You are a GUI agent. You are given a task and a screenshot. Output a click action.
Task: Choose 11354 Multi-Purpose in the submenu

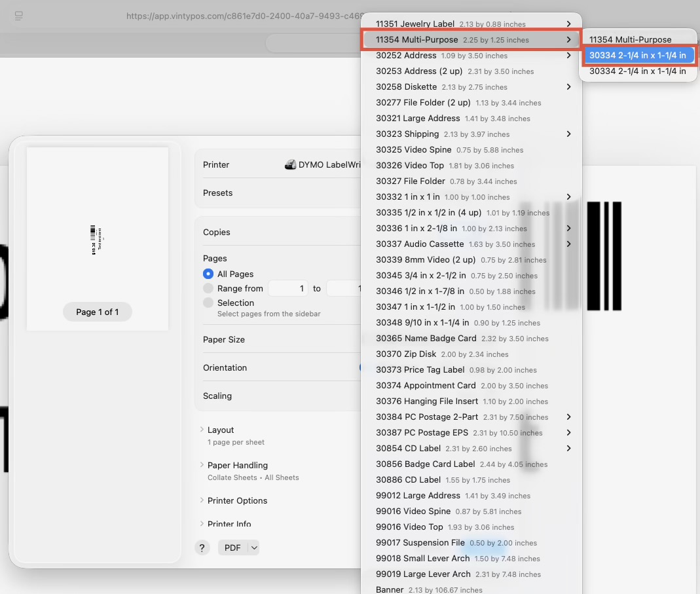pos(639,40)
